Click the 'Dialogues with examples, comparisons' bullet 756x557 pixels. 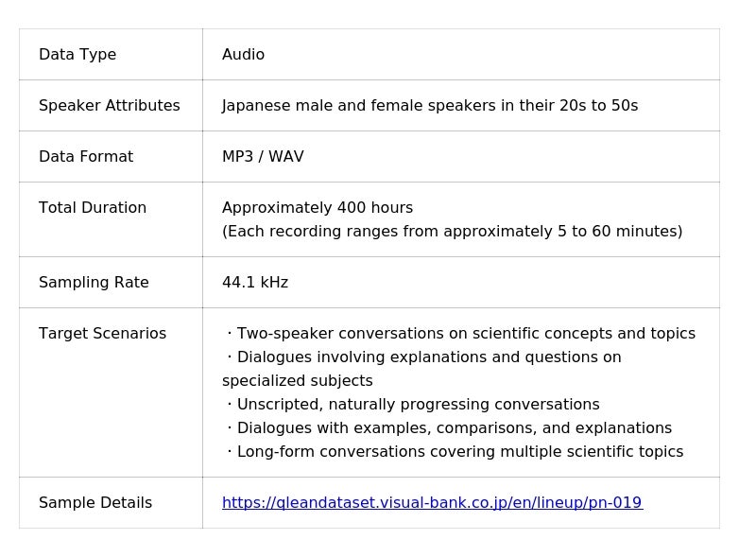tap(450, 428)
